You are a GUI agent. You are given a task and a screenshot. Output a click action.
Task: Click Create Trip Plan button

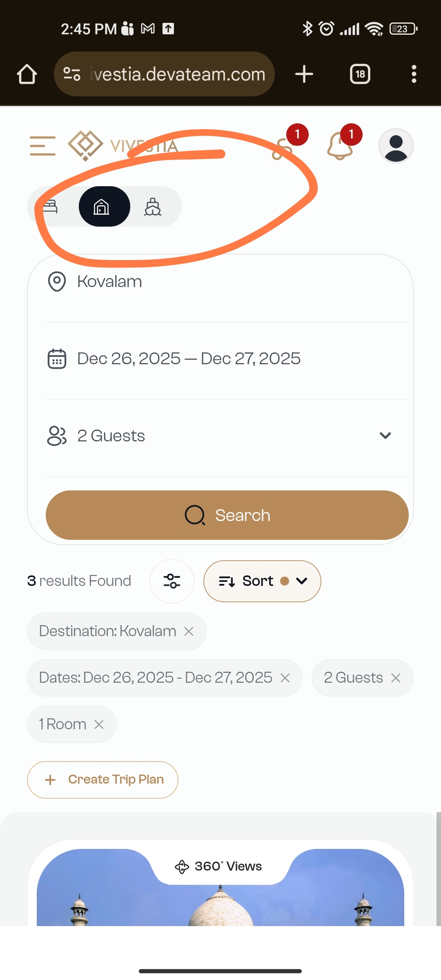point(102,780)
